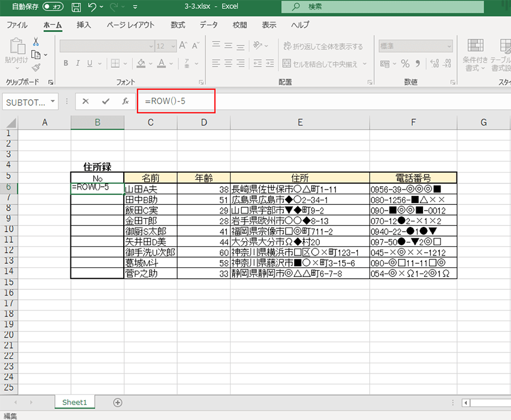
Task: Open the font size dropdown
Action: point(174,47)
